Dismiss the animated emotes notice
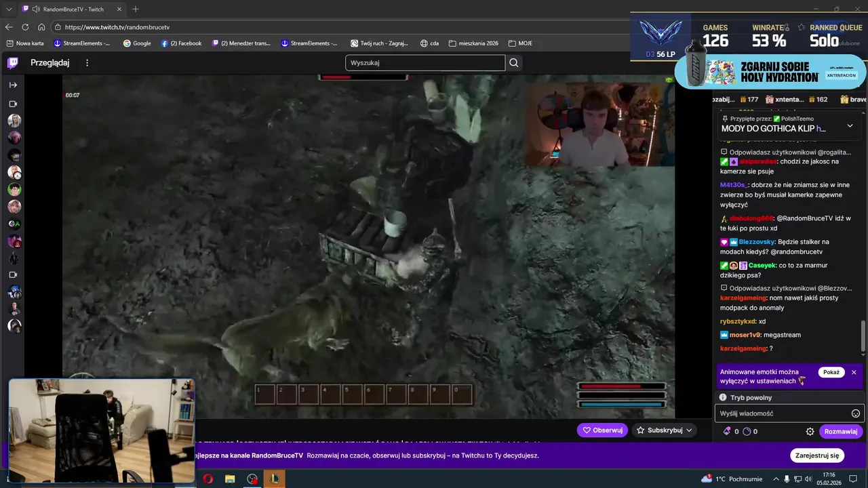 tap(854, 372)
